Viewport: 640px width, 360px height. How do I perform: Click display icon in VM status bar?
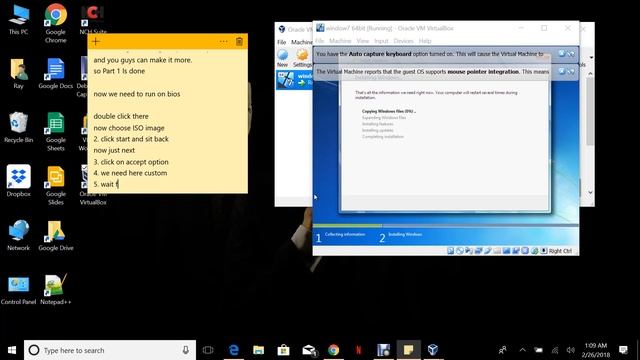tap(506, 251)
